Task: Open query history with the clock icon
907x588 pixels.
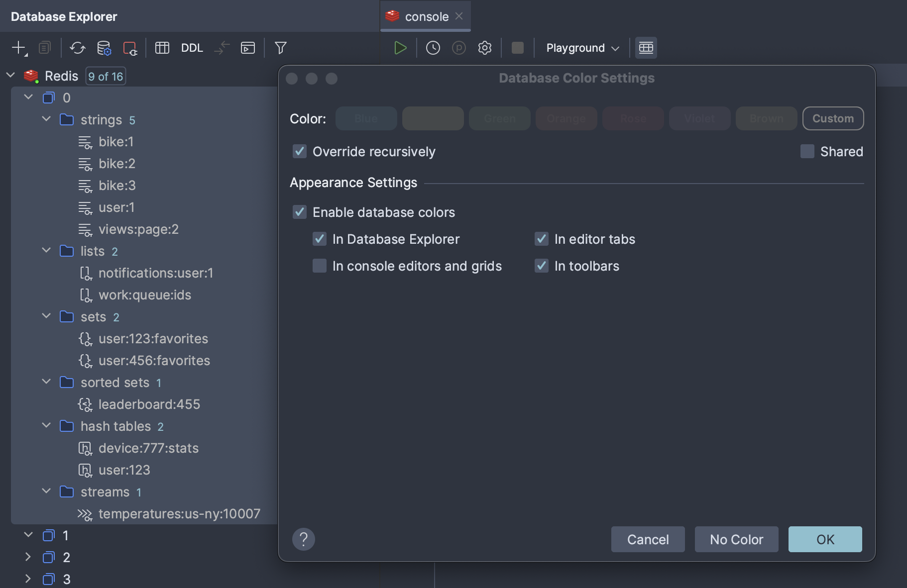Action: (x=433, y=48)
